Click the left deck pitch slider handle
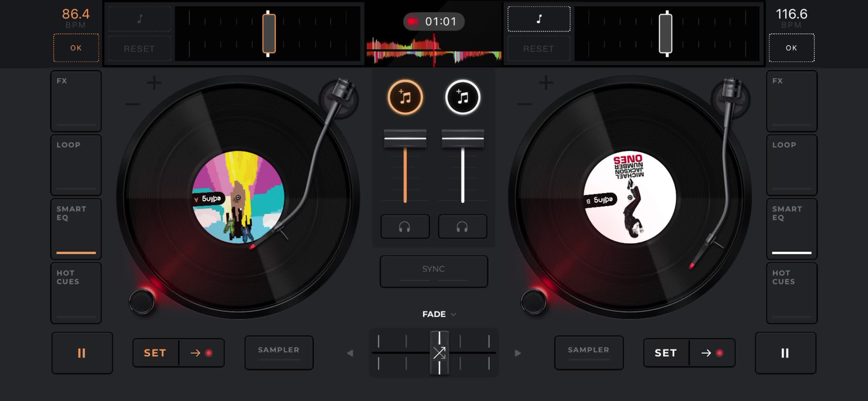The height and width of the screenshot is (401, 868). pyautogui.click(x=269, y=34)
